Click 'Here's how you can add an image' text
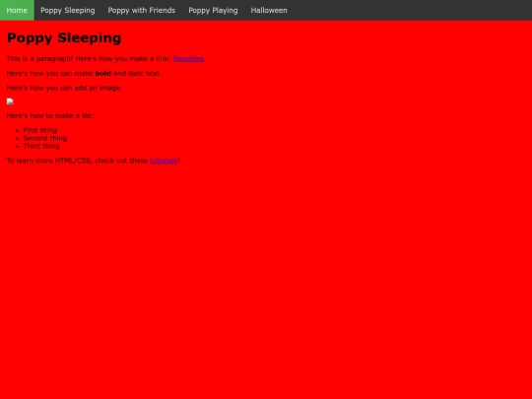 click(64, 88)
